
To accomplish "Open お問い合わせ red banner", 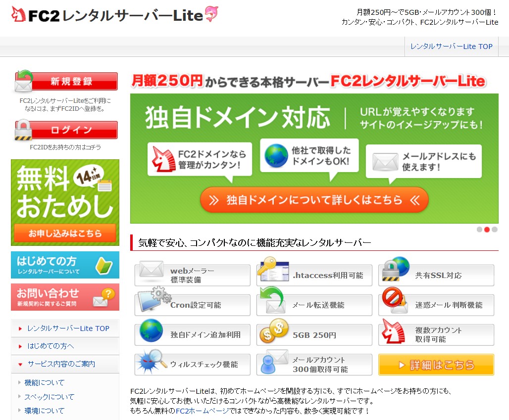I will tap(65, 297).
